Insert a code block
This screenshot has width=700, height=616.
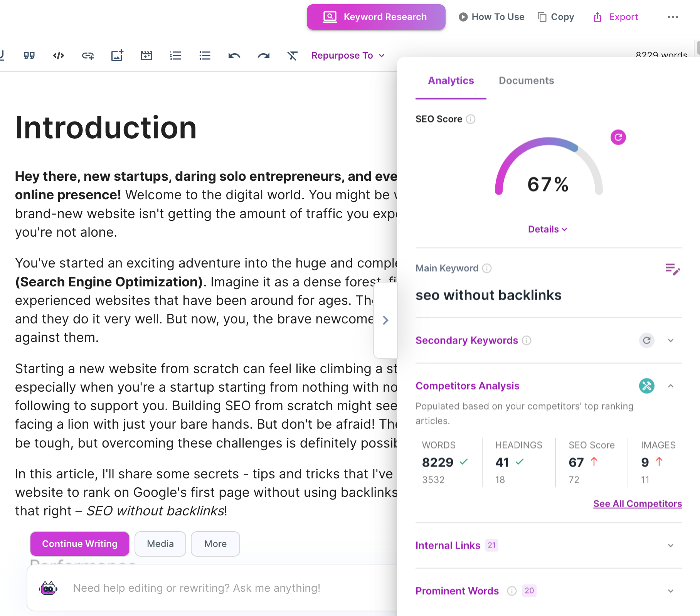click(58, 55)
